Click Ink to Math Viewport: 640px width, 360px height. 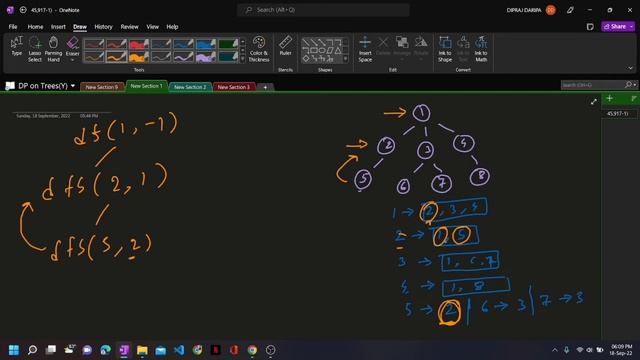click(x=481, y=48)
